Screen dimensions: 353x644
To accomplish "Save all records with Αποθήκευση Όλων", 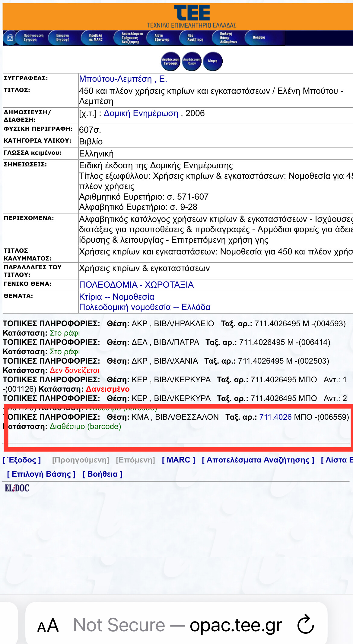I will click(192, 62).
